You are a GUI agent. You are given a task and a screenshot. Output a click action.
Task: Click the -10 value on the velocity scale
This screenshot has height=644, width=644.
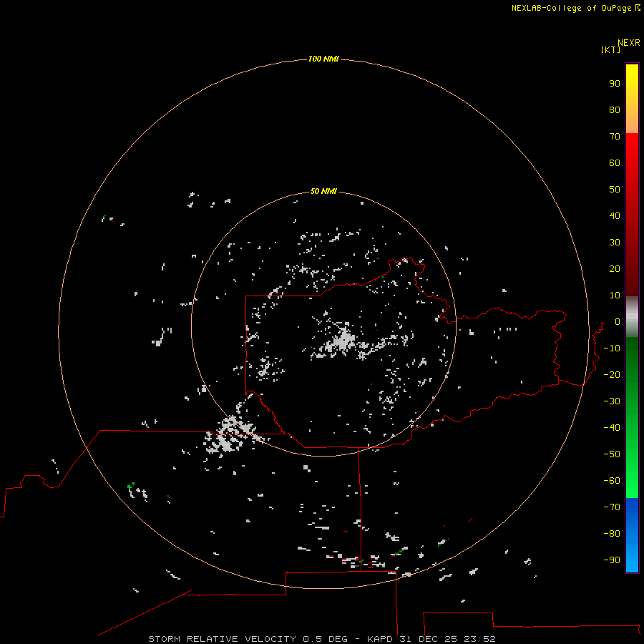(612, 348)
